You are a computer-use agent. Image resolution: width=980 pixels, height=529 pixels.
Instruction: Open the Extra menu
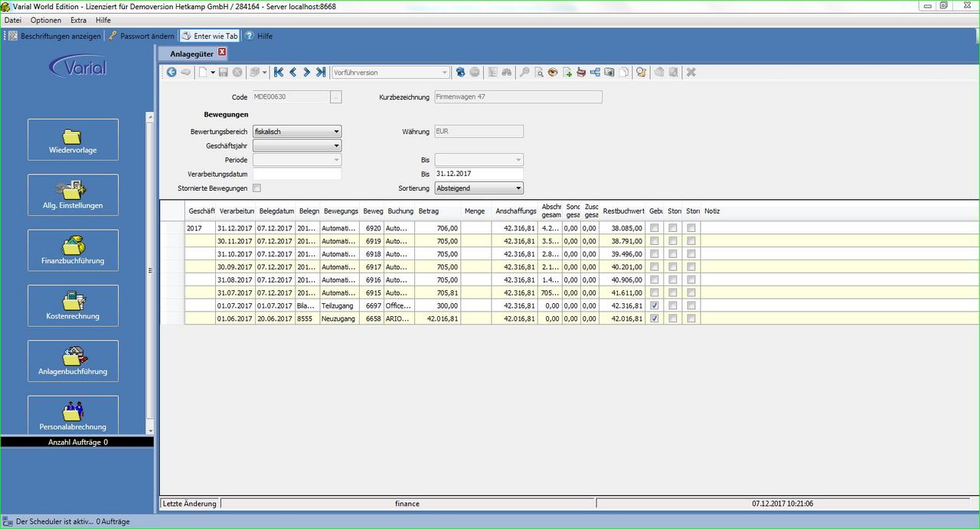click(78, 20)
